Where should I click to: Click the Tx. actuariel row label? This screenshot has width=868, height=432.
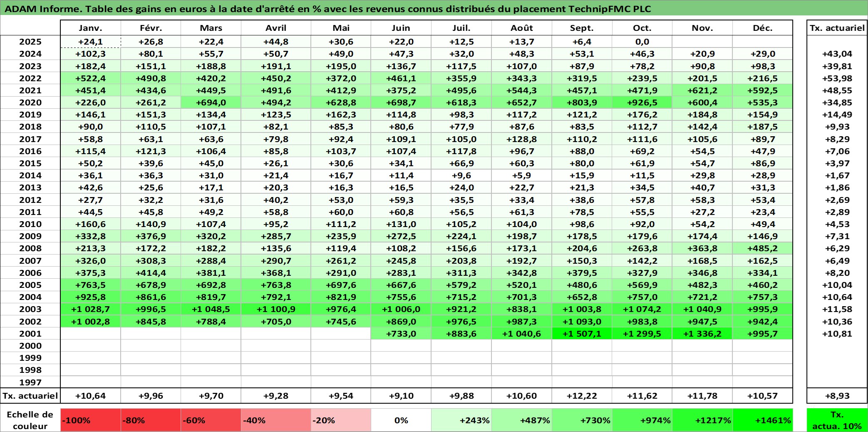[x=30, y=396]
